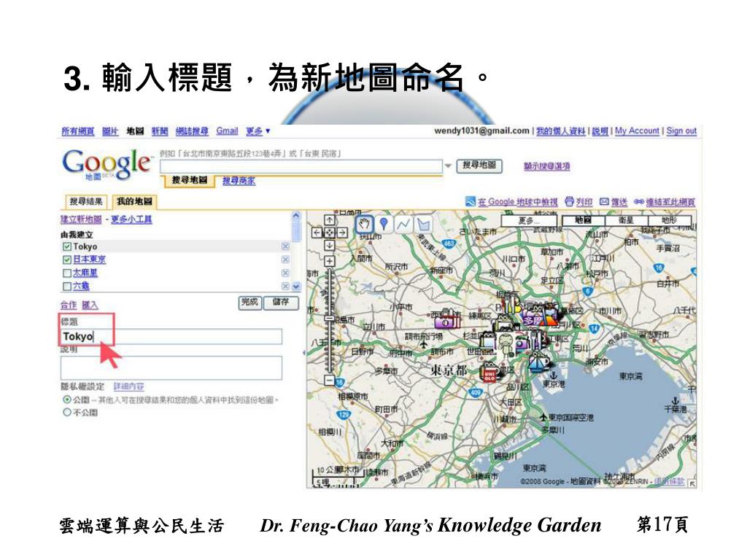This screenshot has width=747, height=560.
Task: Select the add placemark tool
Action: [384, 224]
